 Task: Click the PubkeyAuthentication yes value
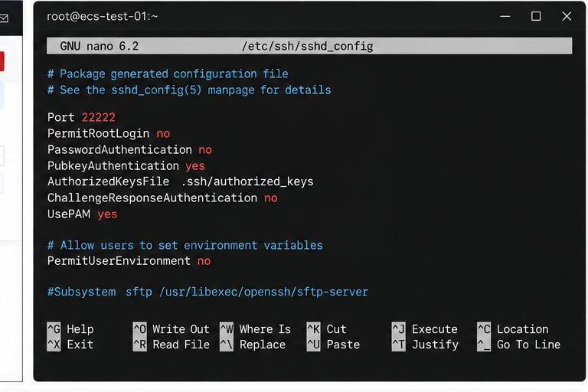coord(195,166)
